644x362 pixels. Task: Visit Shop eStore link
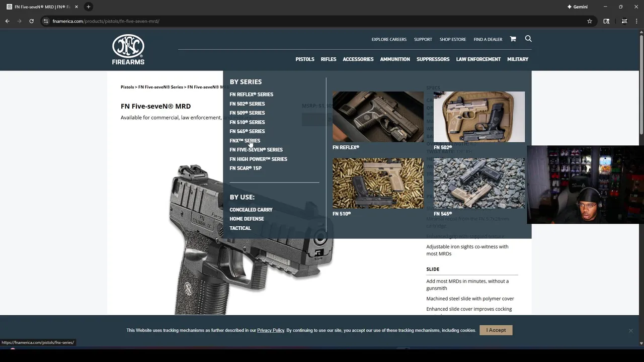pos(453,39)
